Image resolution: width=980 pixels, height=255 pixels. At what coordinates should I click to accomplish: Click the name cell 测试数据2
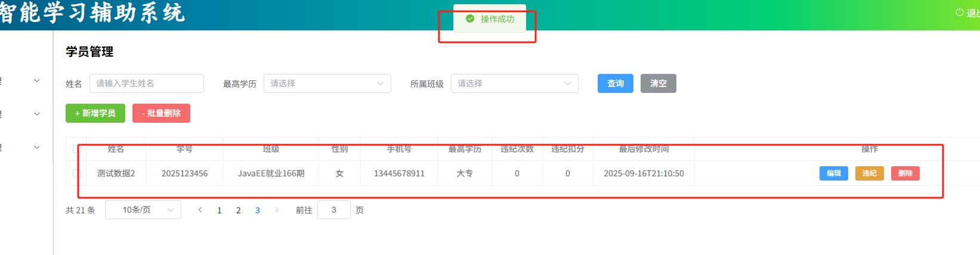(x=116, y=173)
